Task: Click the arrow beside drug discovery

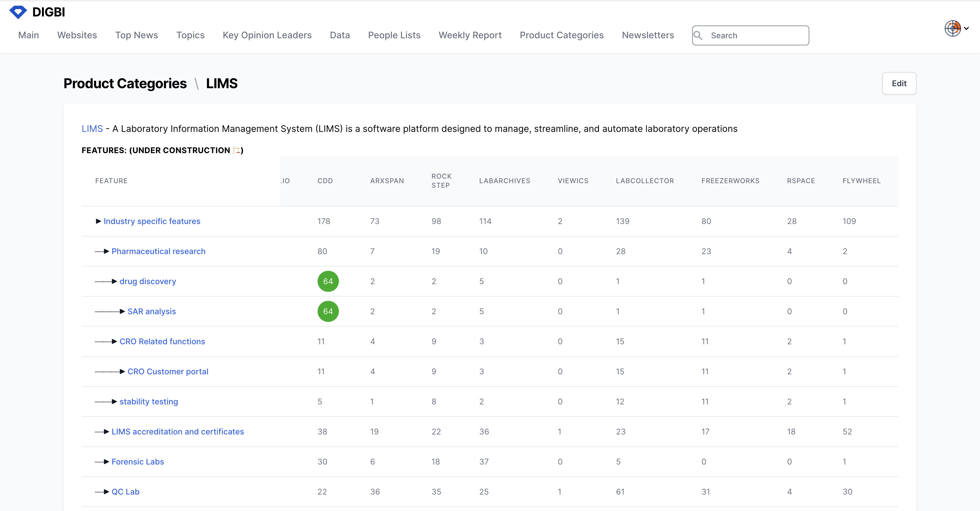Action: 106,281
